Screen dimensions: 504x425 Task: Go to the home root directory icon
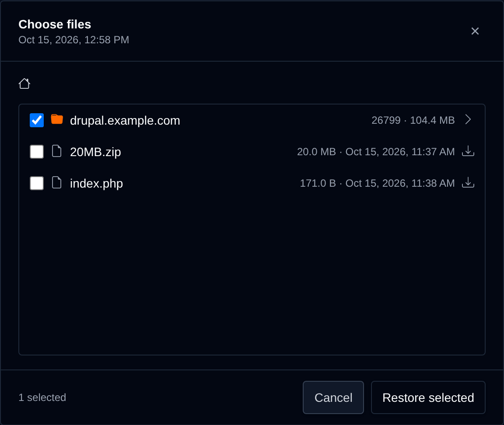coord(24,84)
